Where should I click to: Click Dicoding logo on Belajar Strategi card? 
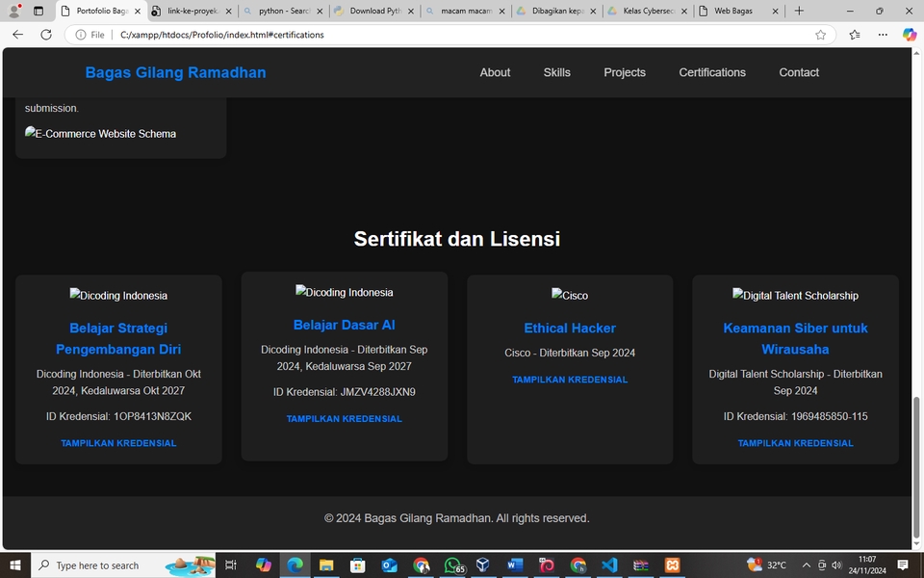tap(118, 295)
